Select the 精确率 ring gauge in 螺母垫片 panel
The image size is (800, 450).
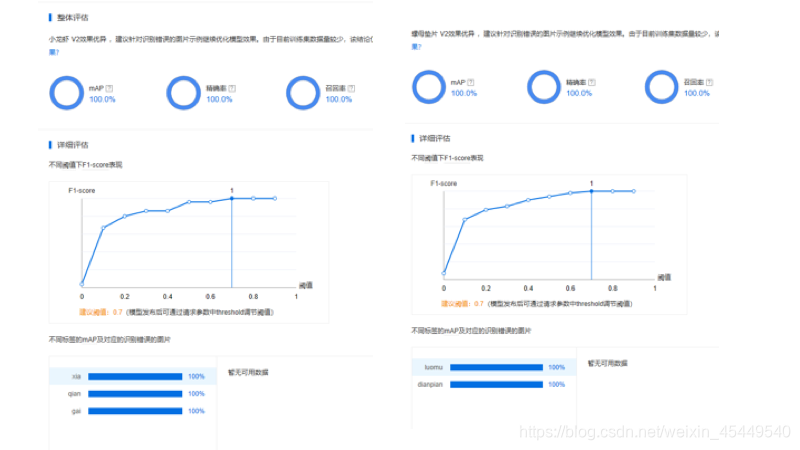coord(544,87)
